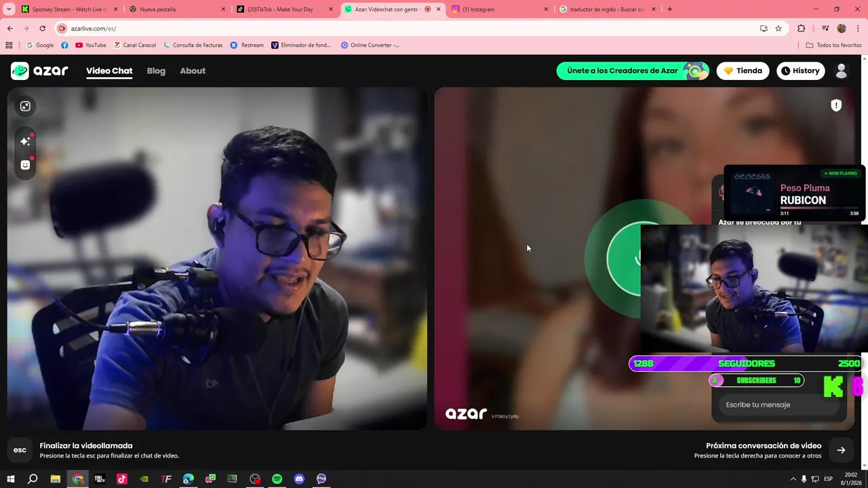Image resolution: width=868 pixels, height=488 pixels.
Task: Click the Seguidores goal progress bar
Action: tap(745, 363)
